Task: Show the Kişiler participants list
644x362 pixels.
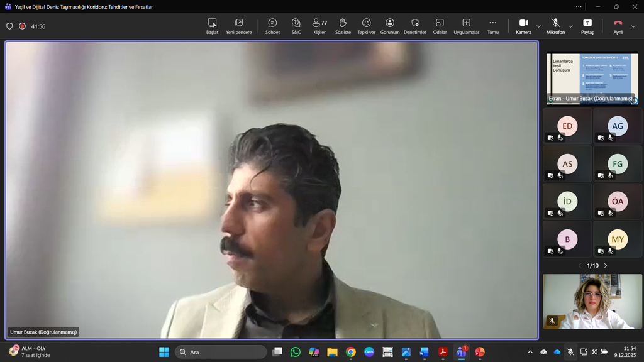Action: pyautogui.click(x=319, y=26)
